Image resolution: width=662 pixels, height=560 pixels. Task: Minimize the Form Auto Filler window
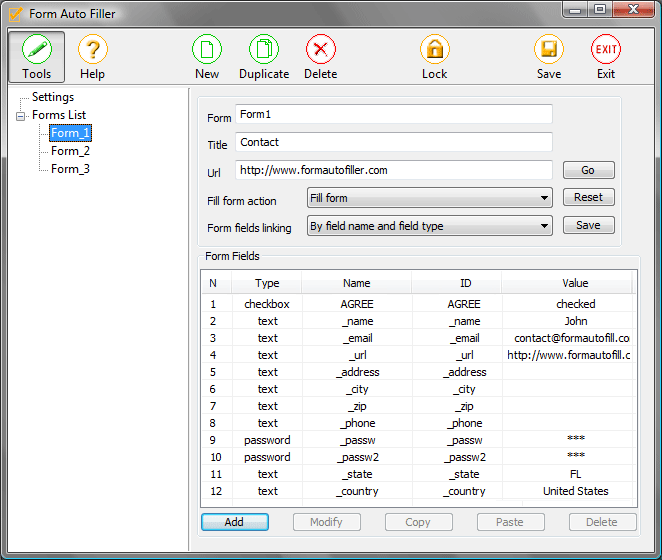point(575,9)
